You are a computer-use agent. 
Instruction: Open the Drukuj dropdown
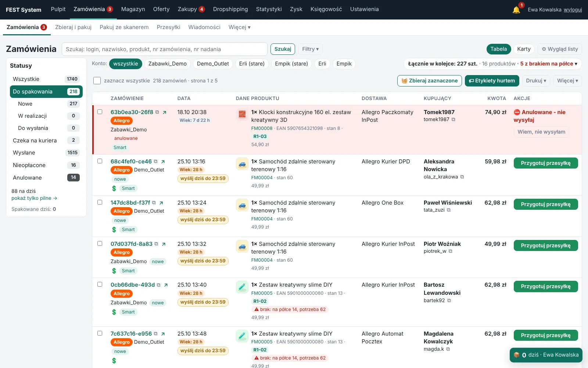pyautogui.click(x=536, y=81)
